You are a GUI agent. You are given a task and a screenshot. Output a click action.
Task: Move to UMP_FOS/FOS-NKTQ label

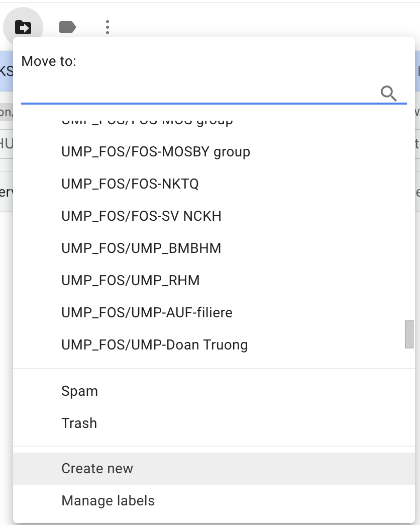130,184
